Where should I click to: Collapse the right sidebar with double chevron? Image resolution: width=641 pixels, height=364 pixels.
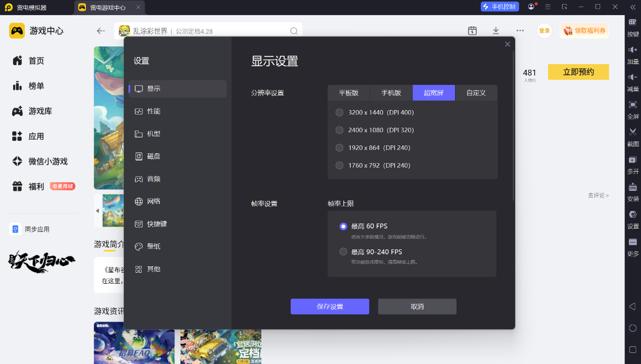pos(632,7)
